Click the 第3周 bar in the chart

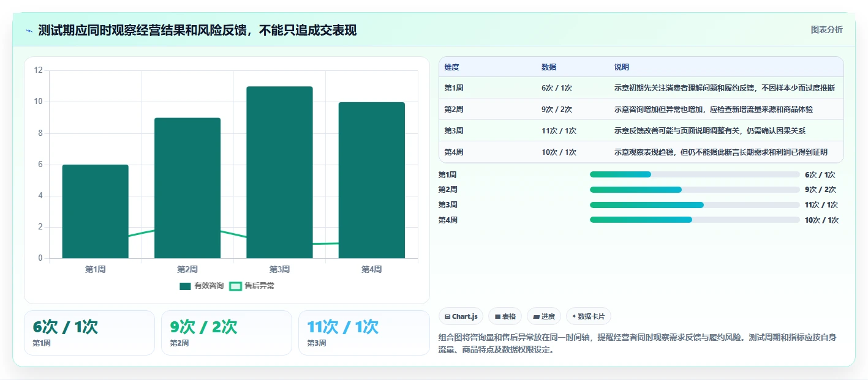tap(279, 172)
